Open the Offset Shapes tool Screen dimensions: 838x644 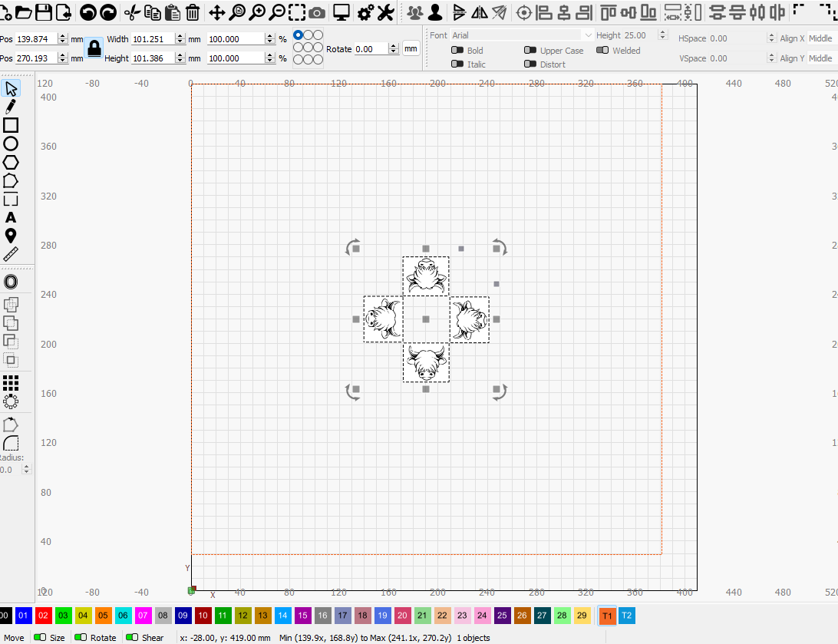pyautogui.click(x=11, y=282)
